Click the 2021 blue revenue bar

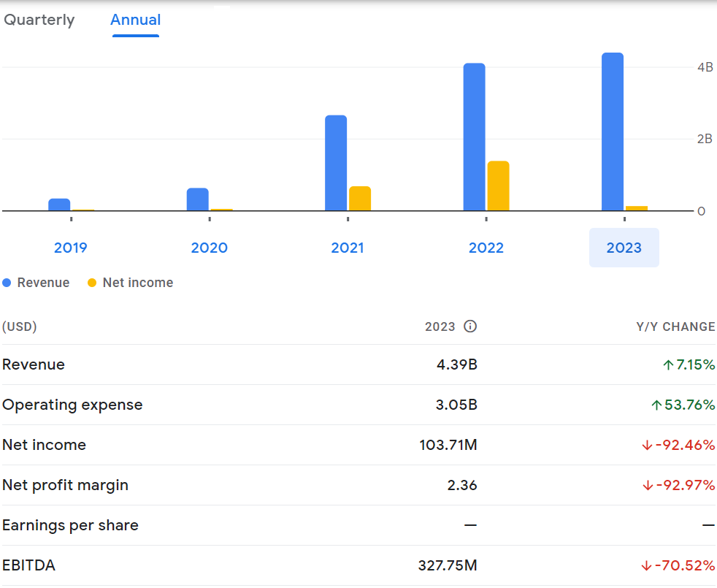click(336, 163)
